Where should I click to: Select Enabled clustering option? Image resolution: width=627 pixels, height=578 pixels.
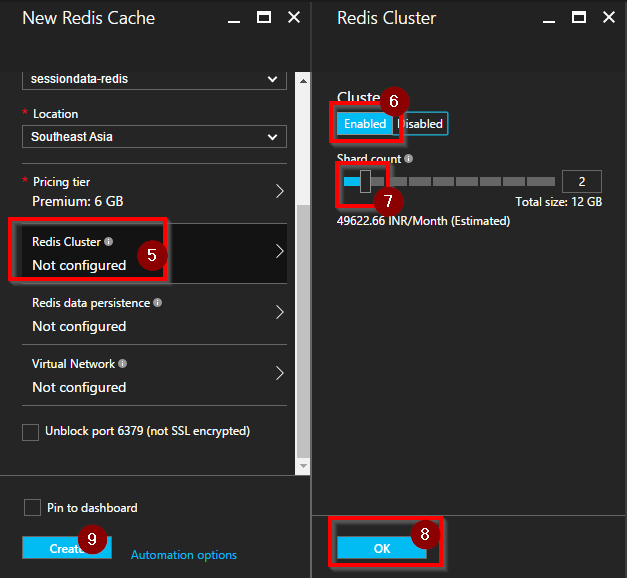(x=365, y=124)
